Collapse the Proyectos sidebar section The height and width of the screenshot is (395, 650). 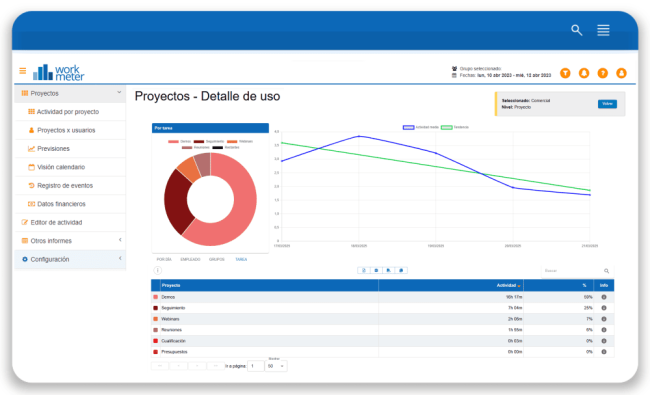pyautogui.click(x=119, y=92)
